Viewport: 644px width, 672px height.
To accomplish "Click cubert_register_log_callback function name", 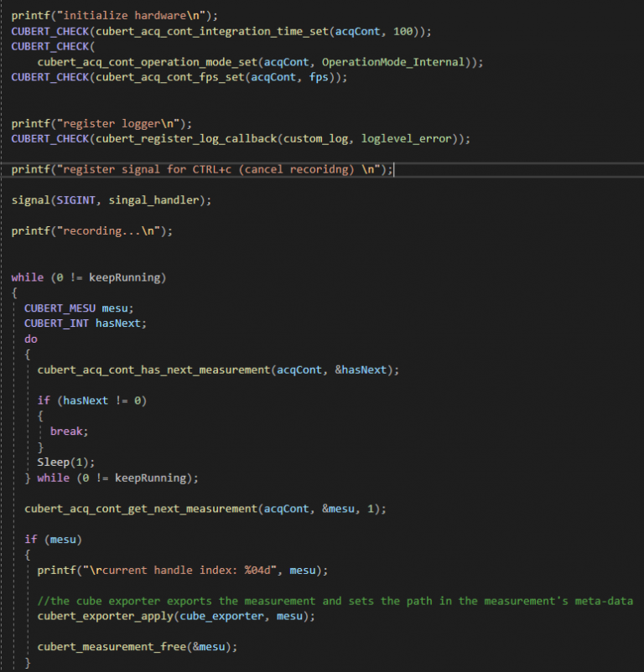I will click(186, 139).
